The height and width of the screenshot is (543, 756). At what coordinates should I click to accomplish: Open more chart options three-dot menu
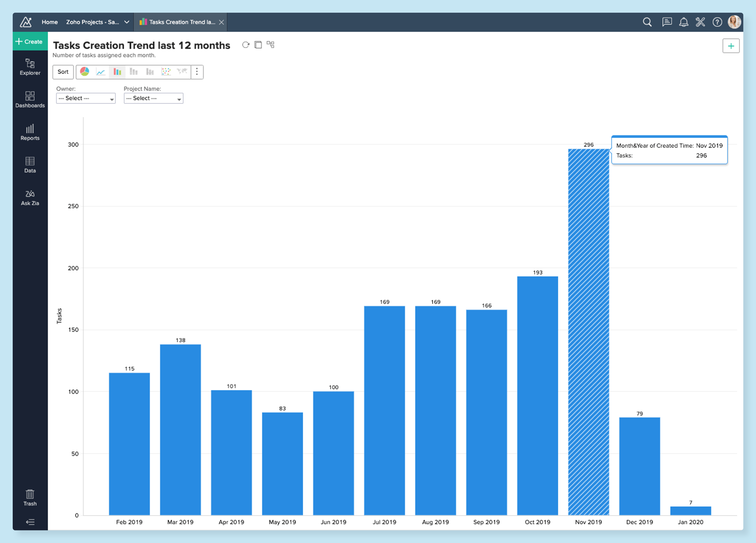point(197,72)
